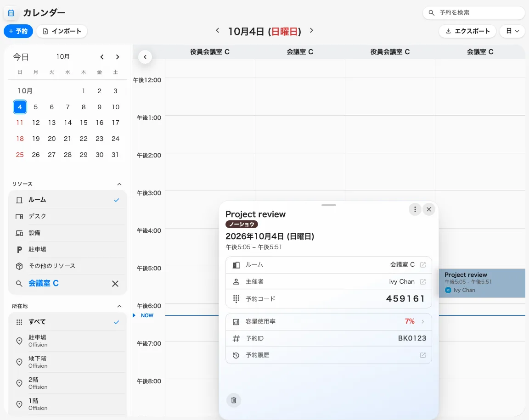Click the + 予約 button

[18, 31]
